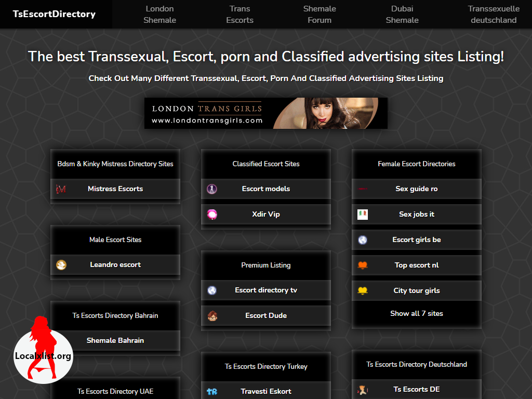Open the Transsexuelle deutschland nav item
The height and width of the screenshot is (399, 532).
(x=494, y=14)
